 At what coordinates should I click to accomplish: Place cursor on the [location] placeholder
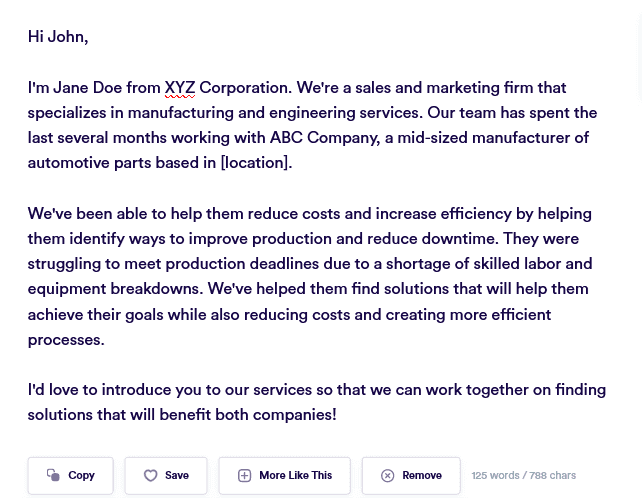pos(256,163)
